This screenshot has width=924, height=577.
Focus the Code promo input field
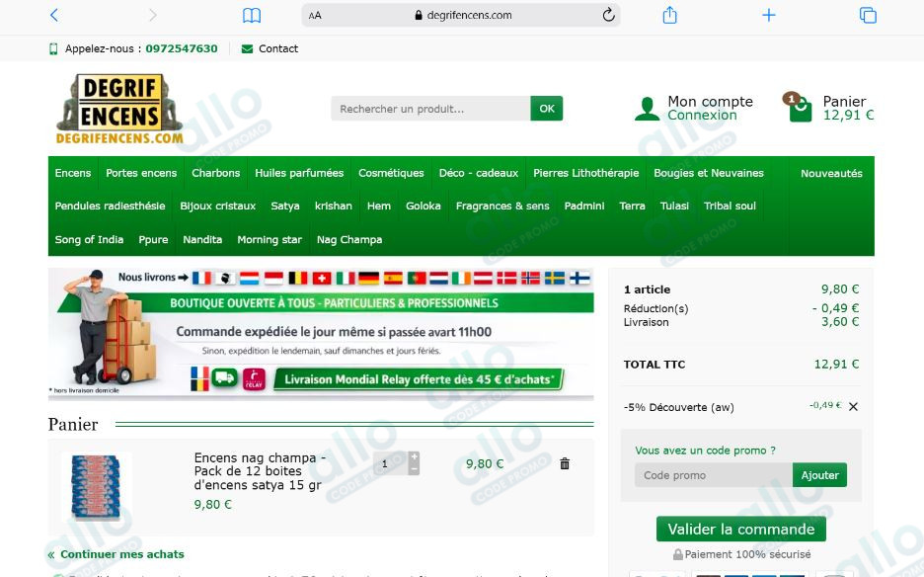click(714, 475)
